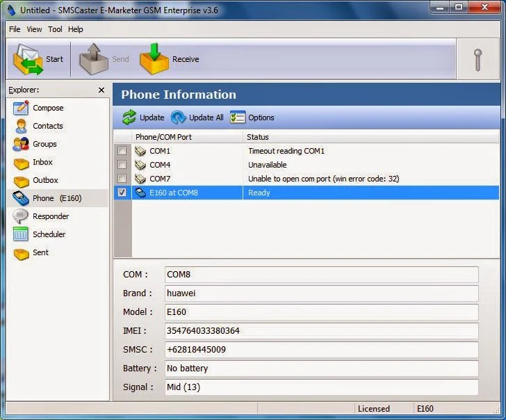Select the 'Ready' status text

(259, 193)
